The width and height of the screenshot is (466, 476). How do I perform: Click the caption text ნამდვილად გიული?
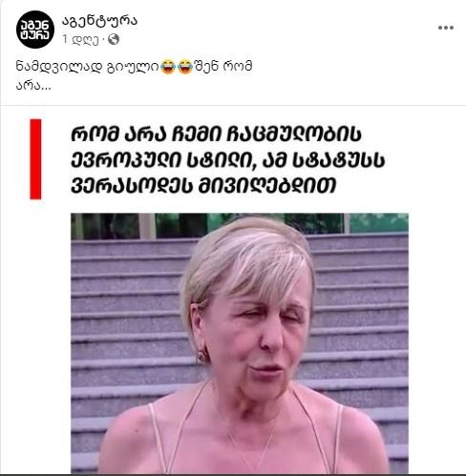coord(88,67)
